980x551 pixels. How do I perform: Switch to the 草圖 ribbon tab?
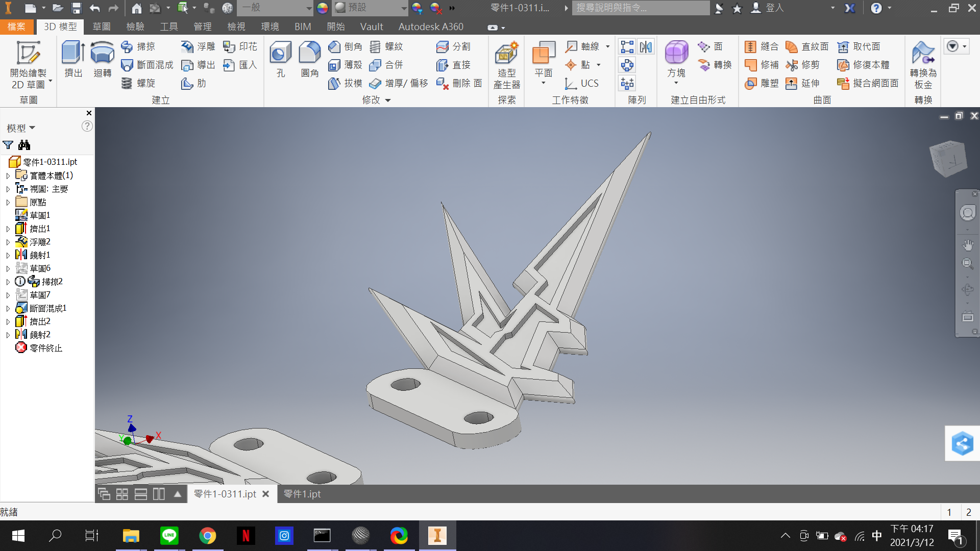click(101, 27)
